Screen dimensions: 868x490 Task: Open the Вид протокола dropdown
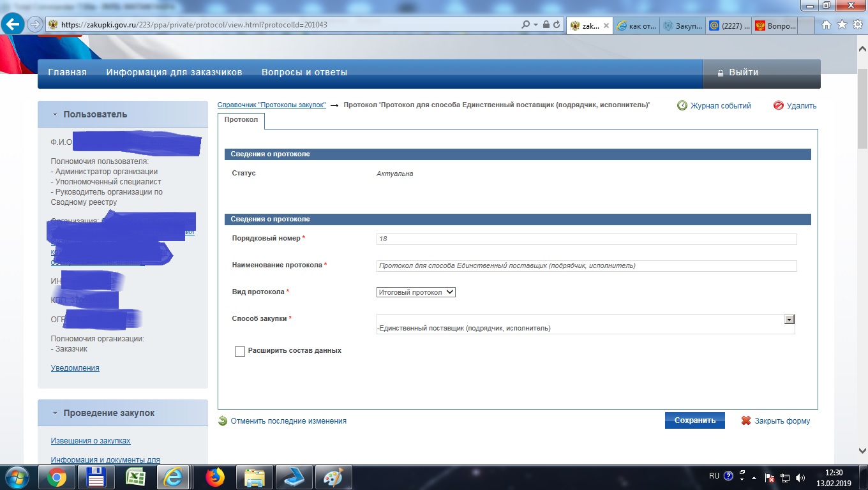click(x=415, y=292)
